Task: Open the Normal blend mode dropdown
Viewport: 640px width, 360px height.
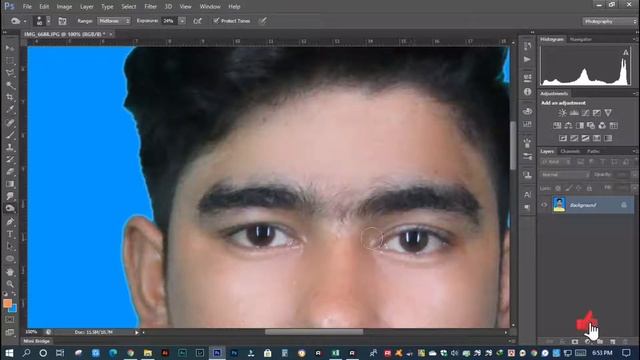Action: 565,175
